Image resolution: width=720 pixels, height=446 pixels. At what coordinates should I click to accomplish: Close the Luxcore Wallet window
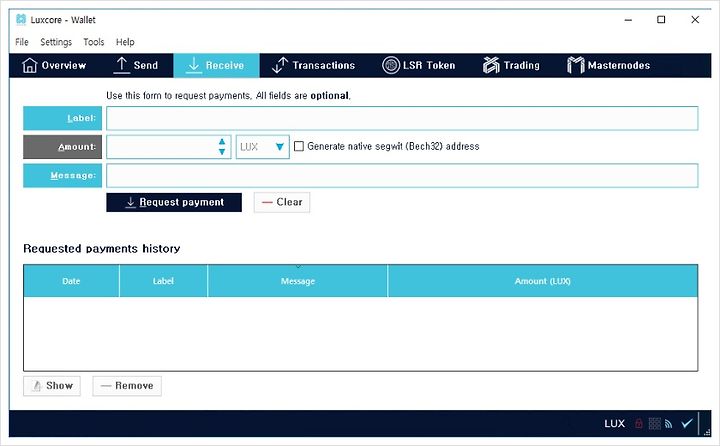(695, 20)
